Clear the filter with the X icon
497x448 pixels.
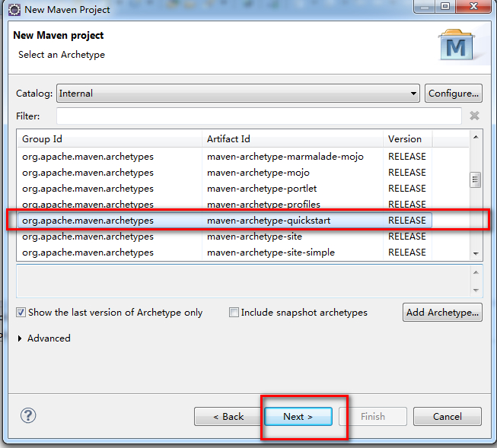click(x=474, y=116)
